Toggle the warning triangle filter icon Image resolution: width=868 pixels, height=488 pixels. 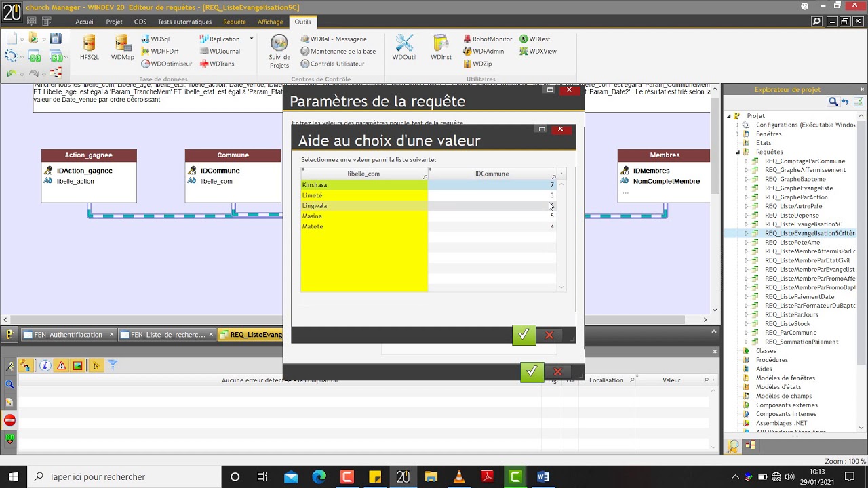click(61, 366)
